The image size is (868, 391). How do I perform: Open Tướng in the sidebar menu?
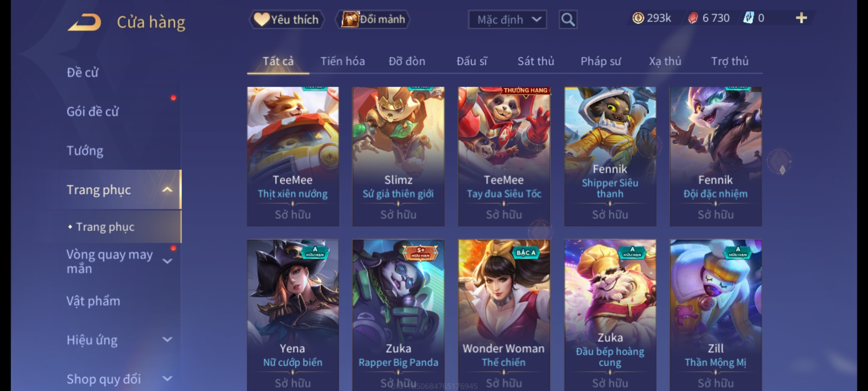point(85,150)
